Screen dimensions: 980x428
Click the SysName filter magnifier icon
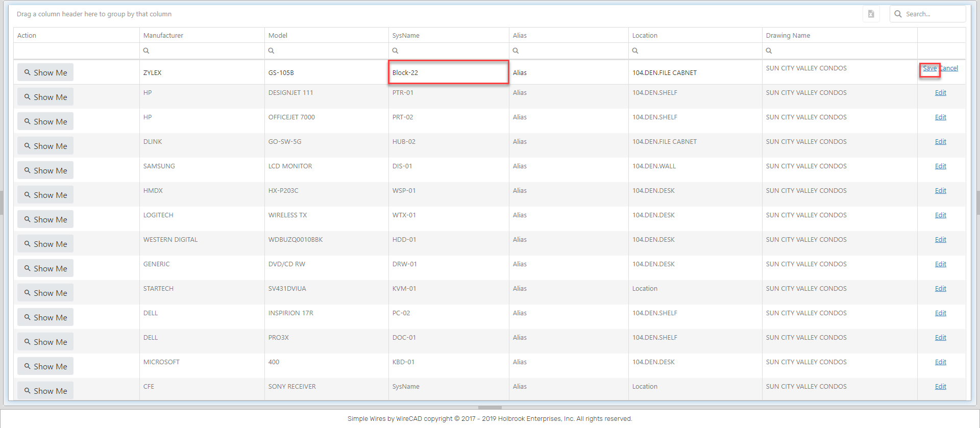click(395, 51)
